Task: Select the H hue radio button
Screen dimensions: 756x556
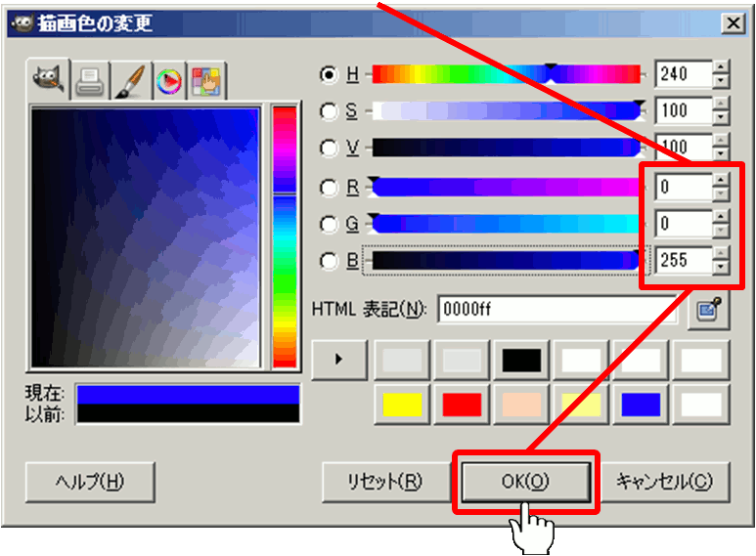Action: click(329, 74)
